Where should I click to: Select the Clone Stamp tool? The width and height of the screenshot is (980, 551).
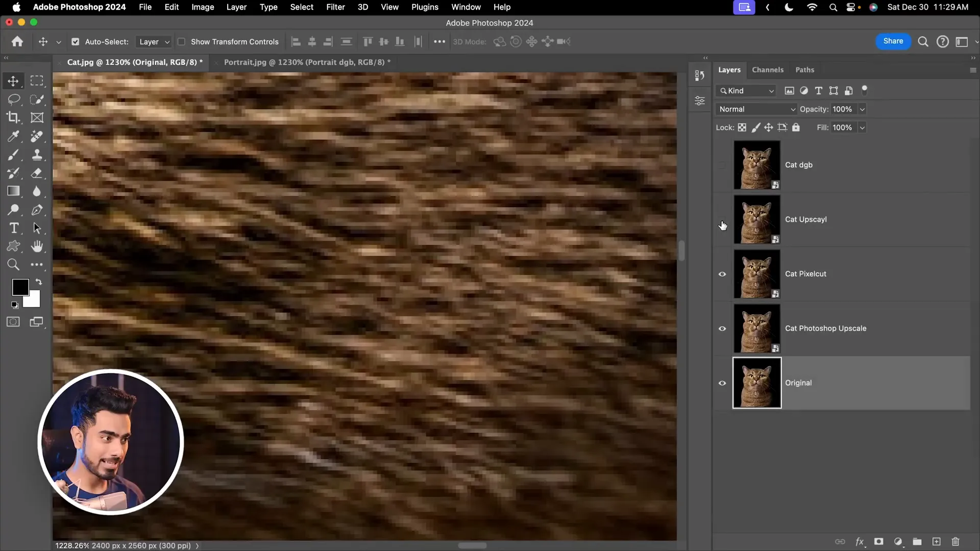pos(37,155)
